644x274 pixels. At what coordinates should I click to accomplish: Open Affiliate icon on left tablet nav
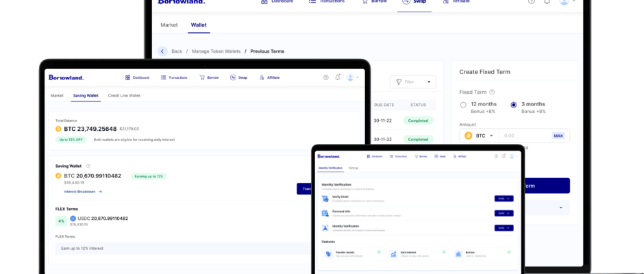point(262,77)
